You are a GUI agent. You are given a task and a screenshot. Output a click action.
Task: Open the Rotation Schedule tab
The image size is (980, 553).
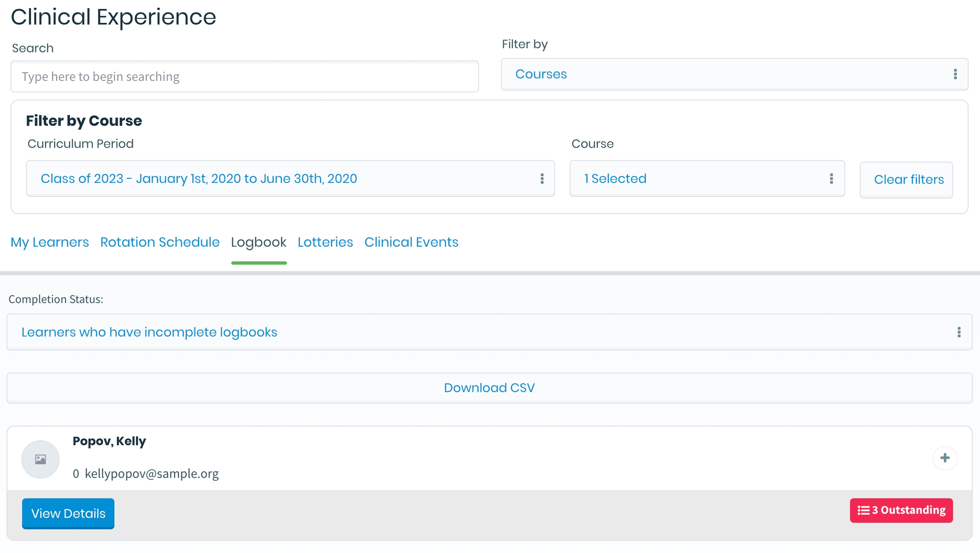(160, 242)
